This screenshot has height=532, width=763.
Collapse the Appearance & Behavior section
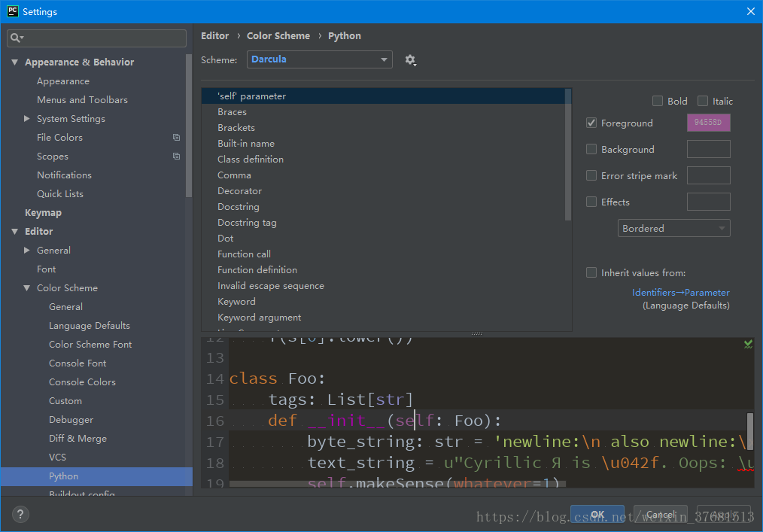click(14, 62)
